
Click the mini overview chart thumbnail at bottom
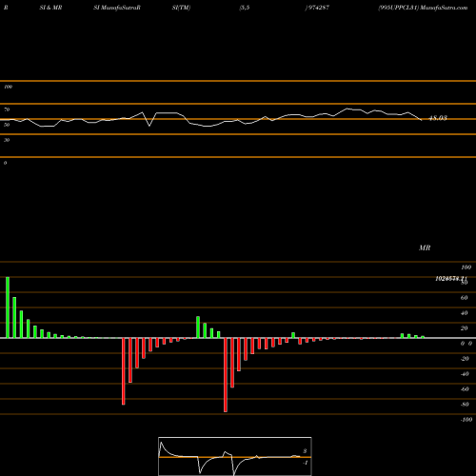tap(235, 456)
